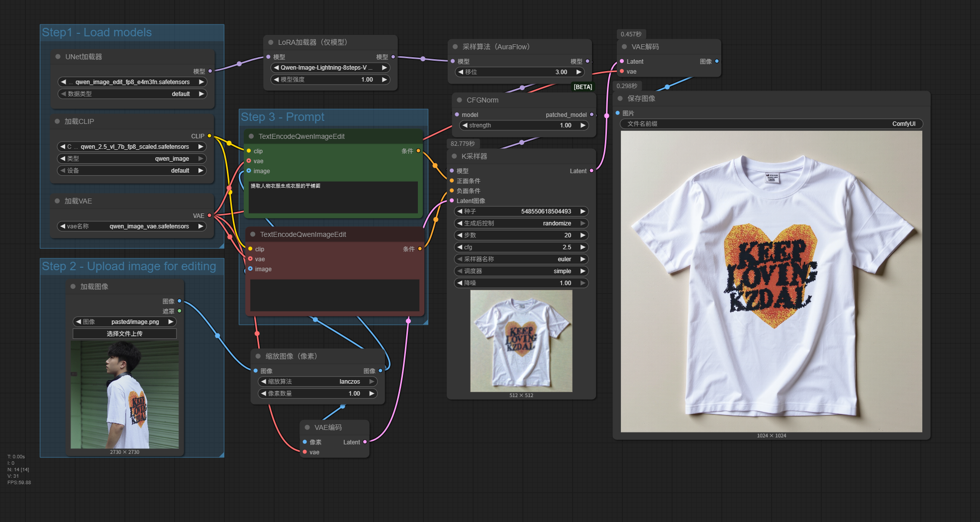Click the red VAE output port on 加载VAE
This screenshot has height=522, width=980.
click(209, 215)
